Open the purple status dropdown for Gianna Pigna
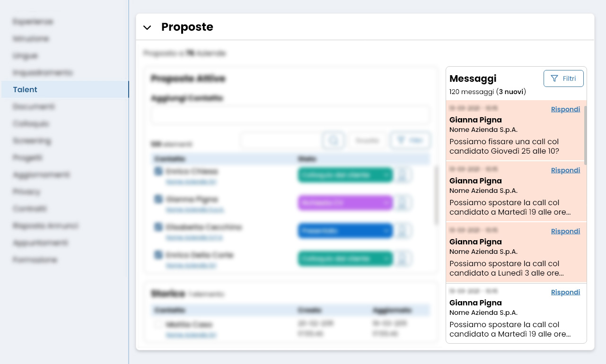The image size is (606, 364). pos(345,203)
